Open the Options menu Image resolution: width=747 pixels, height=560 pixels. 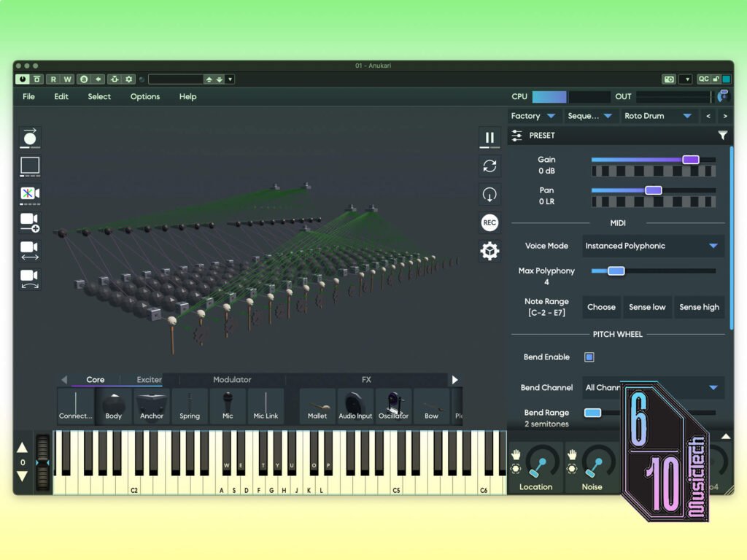tap(145, 97)
